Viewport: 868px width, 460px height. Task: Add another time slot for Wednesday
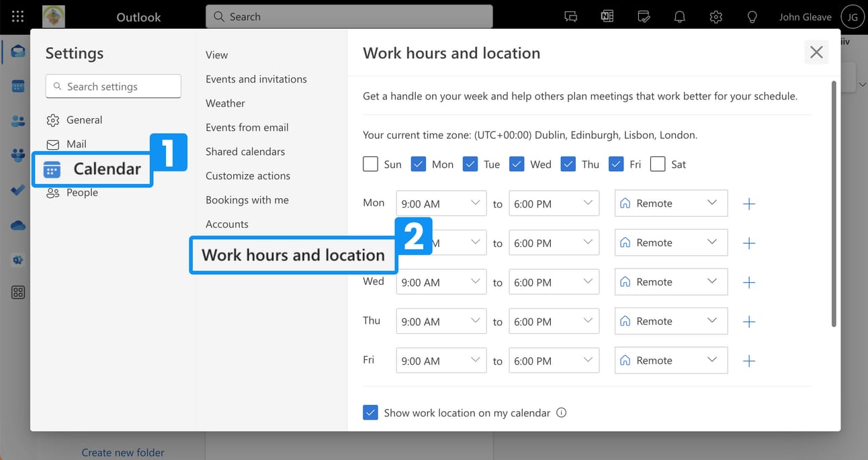(749, 282)
